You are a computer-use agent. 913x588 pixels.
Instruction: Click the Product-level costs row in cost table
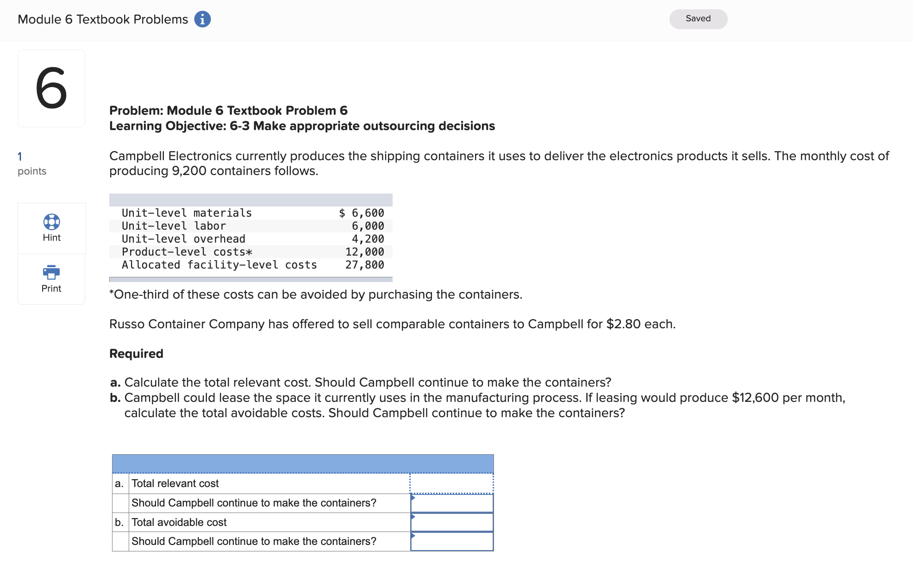[x=187, y=252]
